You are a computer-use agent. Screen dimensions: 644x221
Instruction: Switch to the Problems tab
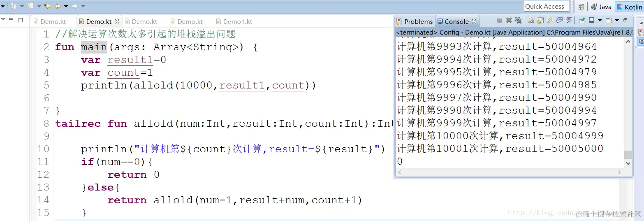pos(415,21)
